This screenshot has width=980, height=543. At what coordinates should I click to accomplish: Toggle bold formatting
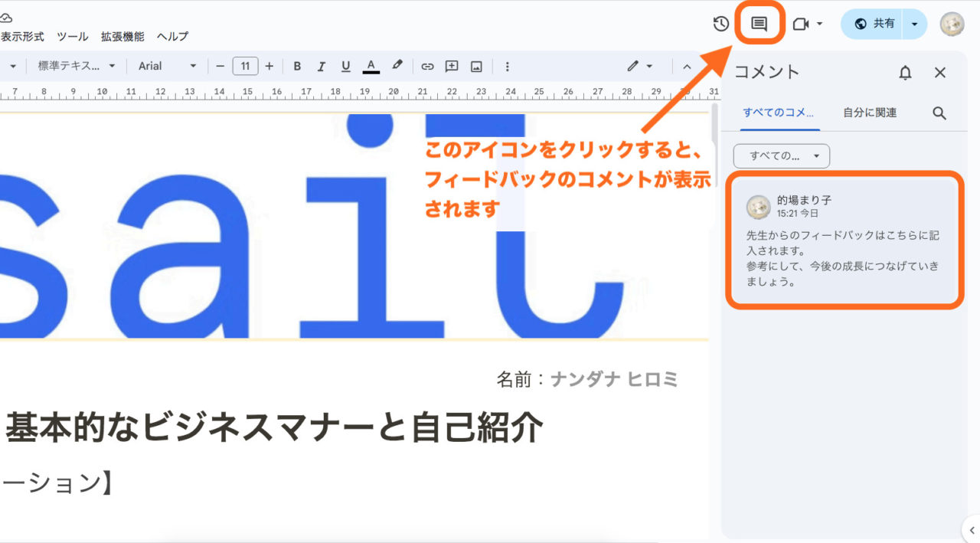pyautogui.click(x=297, y=67)
